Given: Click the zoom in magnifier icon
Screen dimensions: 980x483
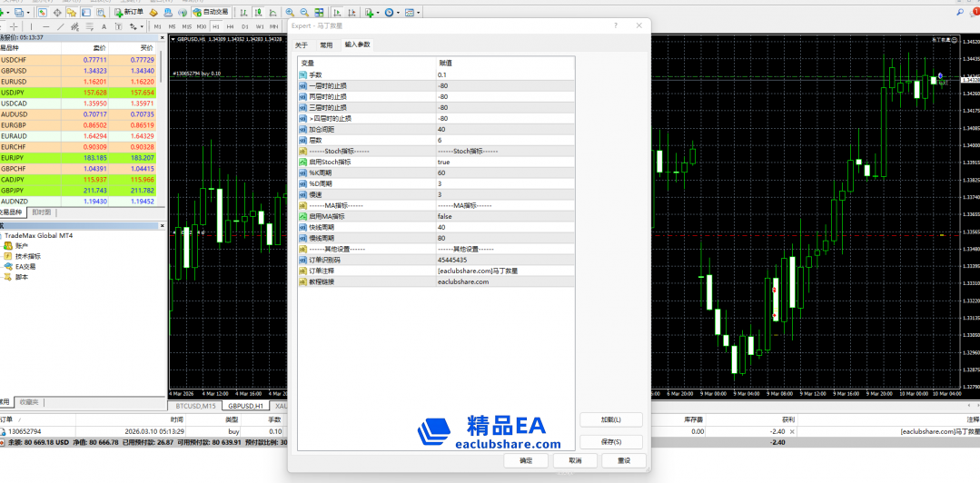Looking at the screenshot, I should [x=291, y=13].
